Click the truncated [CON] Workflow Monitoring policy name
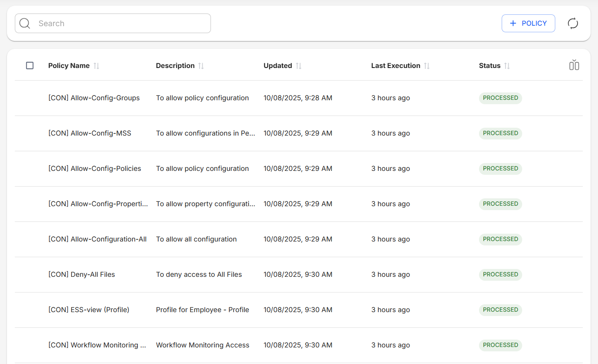The width and height of the screenshot is (598, 364). coord(97,345)
